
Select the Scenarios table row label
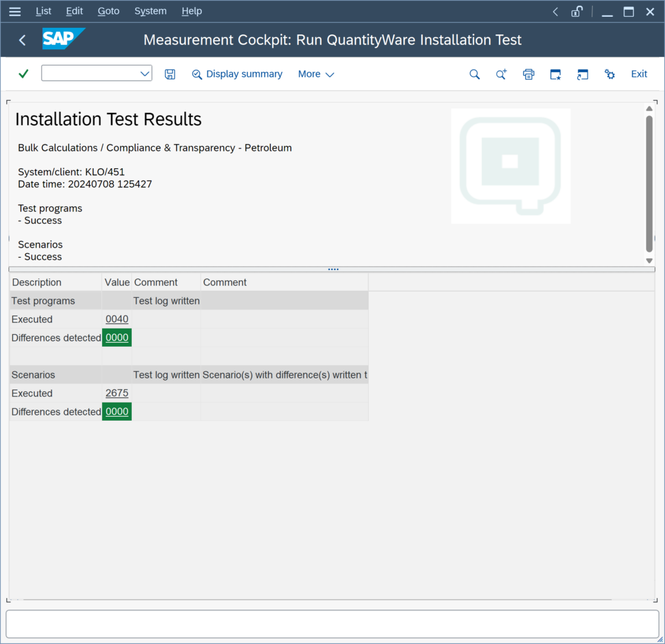pos(33,375)
